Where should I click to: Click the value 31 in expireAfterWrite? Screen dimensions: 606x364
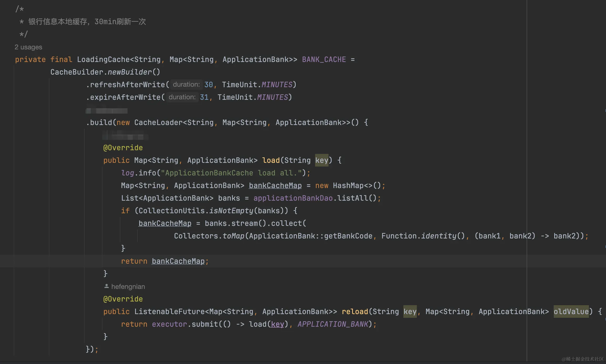[204, 97]
